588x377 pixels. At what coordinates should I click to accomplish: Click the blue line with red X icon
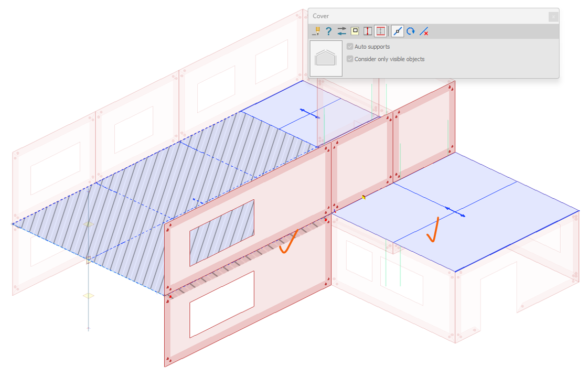tap(424, 31)
